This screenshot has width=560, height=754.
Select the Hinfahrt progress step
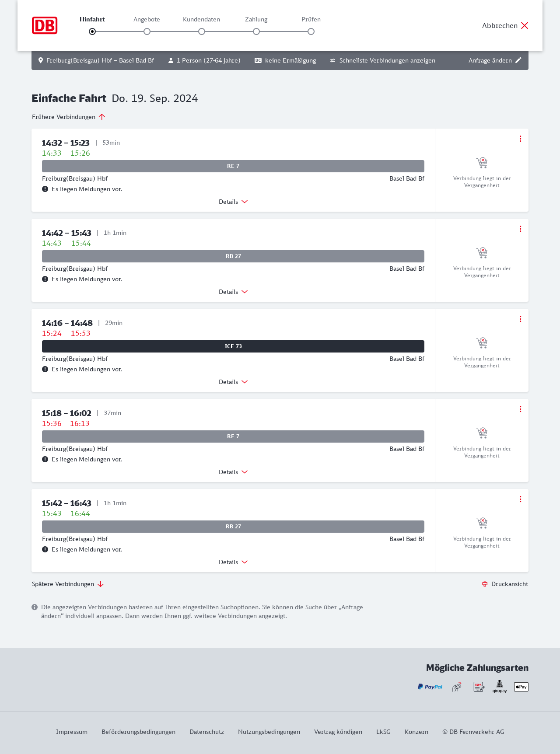(92, 31)
